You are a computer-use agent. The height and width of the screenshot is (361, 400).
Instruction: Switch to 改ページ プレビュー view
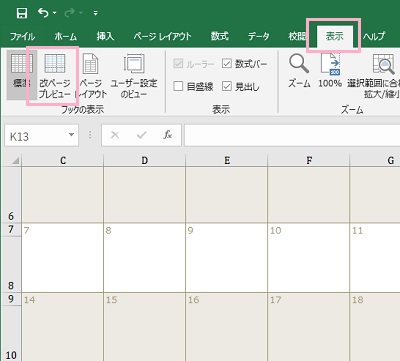click(x=55, y=76)
